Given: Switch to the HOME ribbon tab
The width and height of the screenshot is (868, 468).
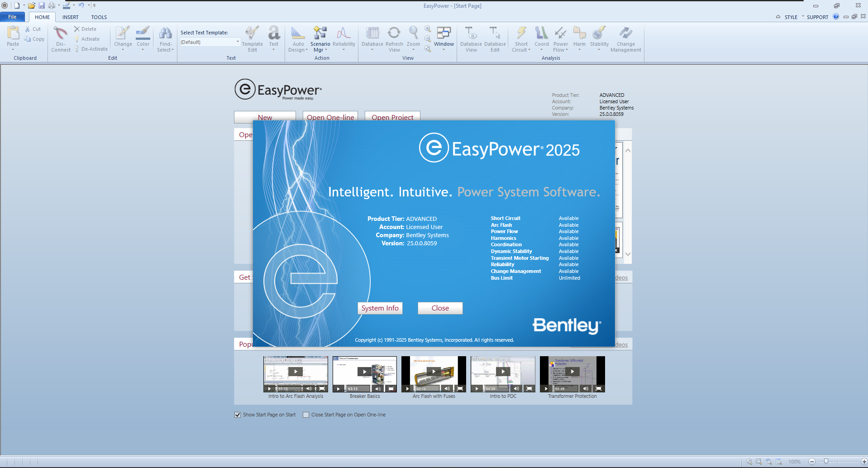Looking at the screenshot, I should (x=43, y=17).
